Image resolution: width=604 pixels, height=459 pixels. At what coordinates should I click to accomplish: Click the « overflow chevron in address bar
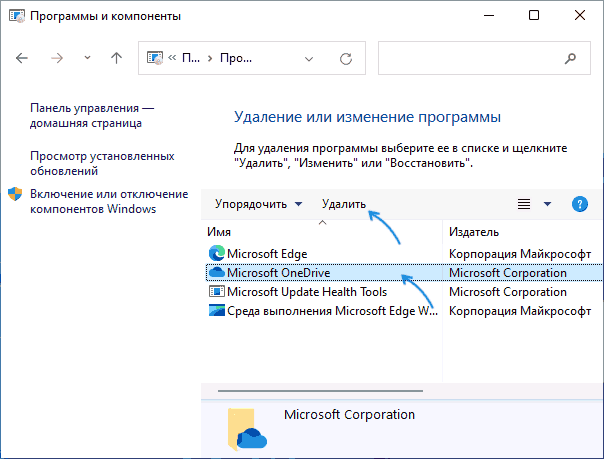(x=172, y=58)
